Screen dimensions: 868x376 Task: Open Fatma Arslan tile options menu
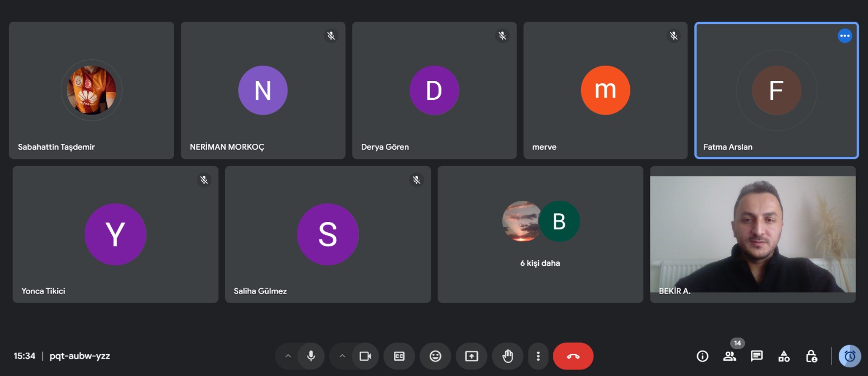point(845,36)
